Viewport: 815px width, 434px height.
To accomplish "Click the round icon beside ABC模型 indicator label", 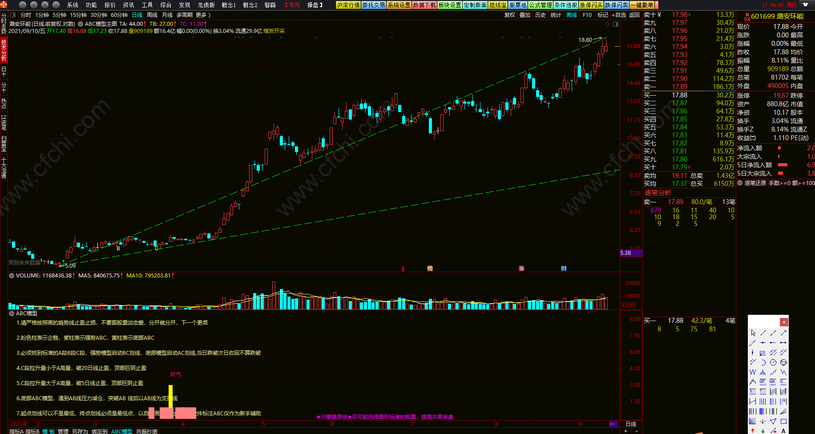I will (11, 313).
